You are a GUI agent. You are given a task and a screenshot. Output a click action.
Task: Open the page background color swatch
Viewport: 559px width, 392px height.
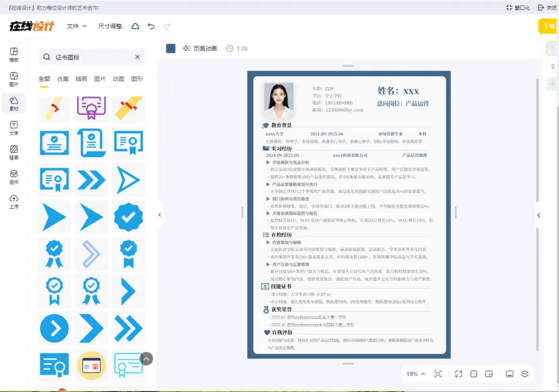(x=171, y=49)
